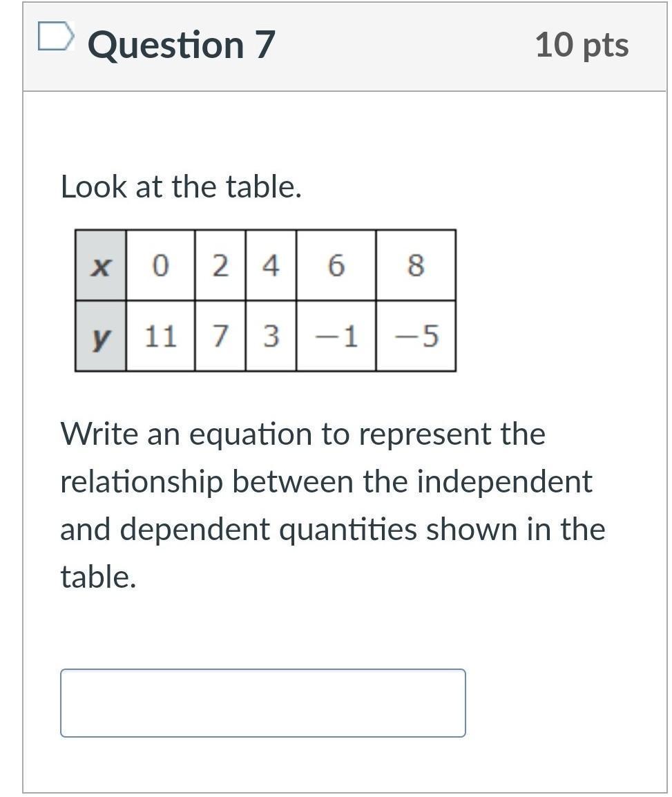Click the x header cell in table
This screenshot has height=797, width=672.
101,265
